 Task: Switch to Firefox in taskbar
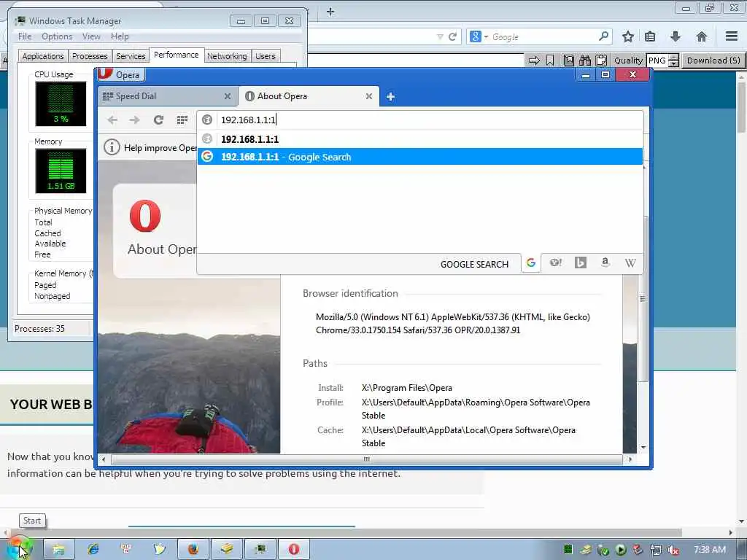193,549
